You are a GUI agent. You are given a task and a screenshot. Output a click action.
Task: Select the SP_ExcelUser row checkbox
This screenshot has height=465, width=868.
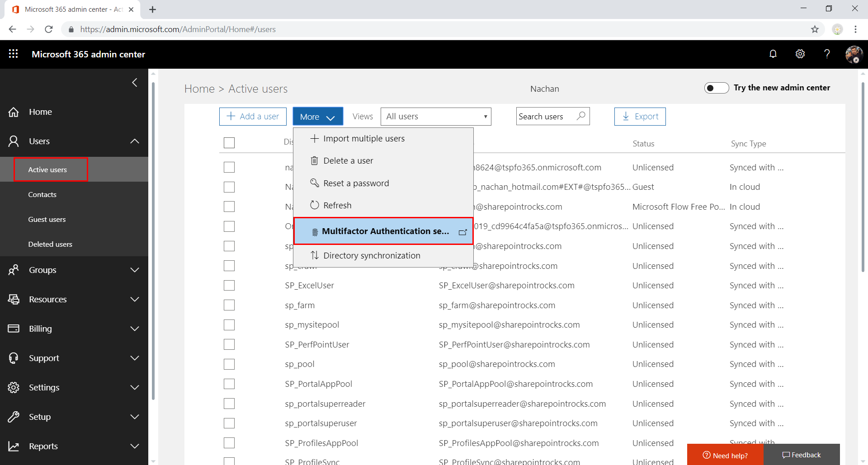229,286
